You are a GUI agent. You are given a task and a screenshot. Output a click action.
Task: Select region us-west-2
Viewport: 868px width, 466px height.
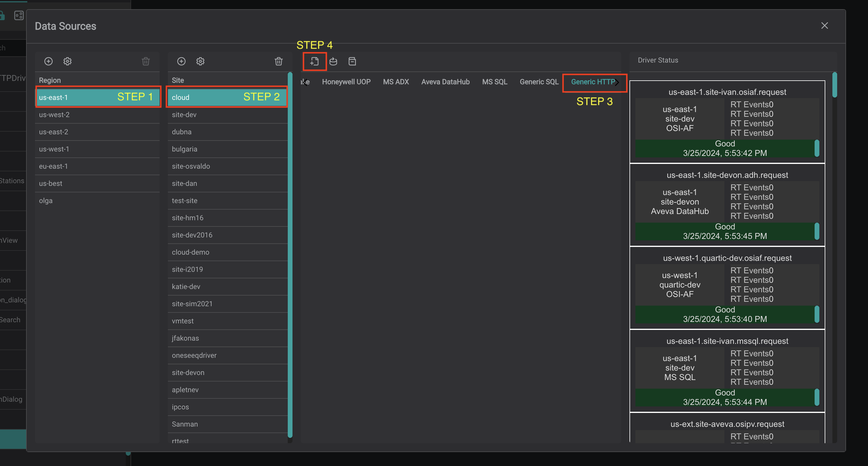coord(97,114)
